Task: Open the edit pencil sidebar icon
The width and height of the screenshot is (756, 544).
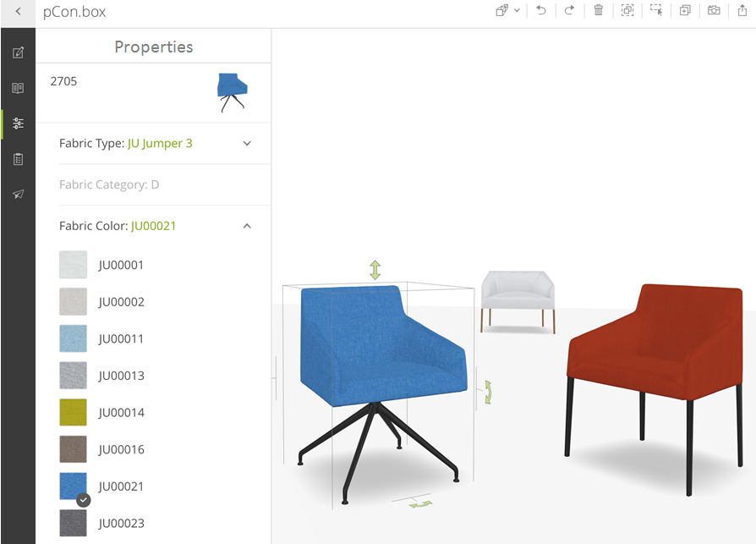Action: [x=18, y=52]
